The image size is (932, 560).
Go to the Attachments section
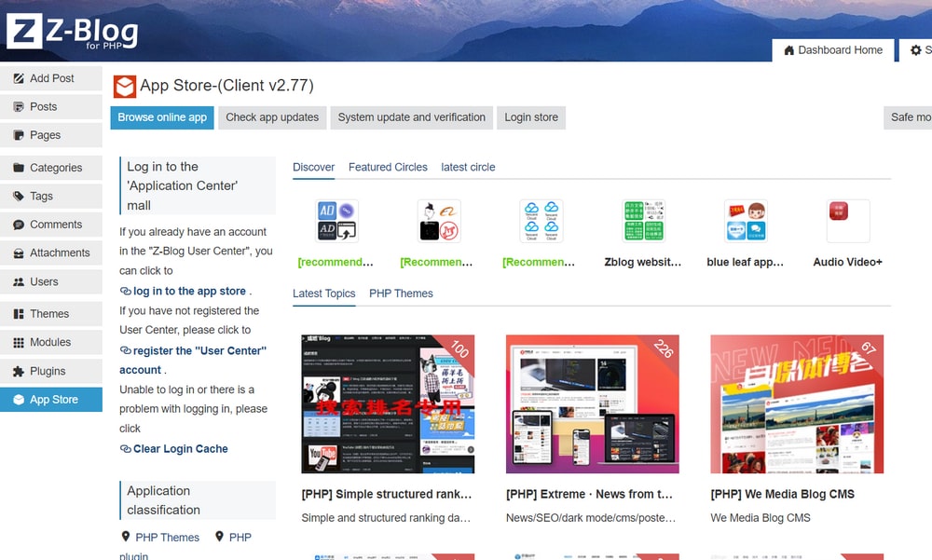(51, 253)
